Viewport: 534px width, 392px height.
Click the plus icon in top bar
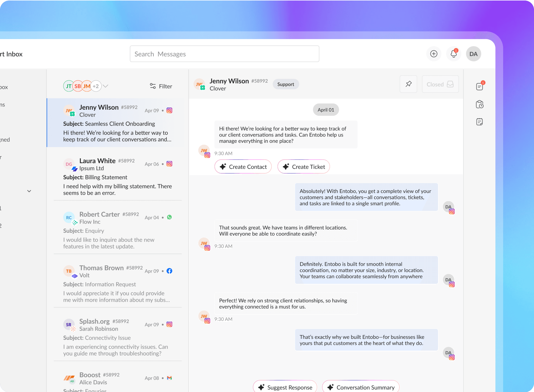(434, 54)
